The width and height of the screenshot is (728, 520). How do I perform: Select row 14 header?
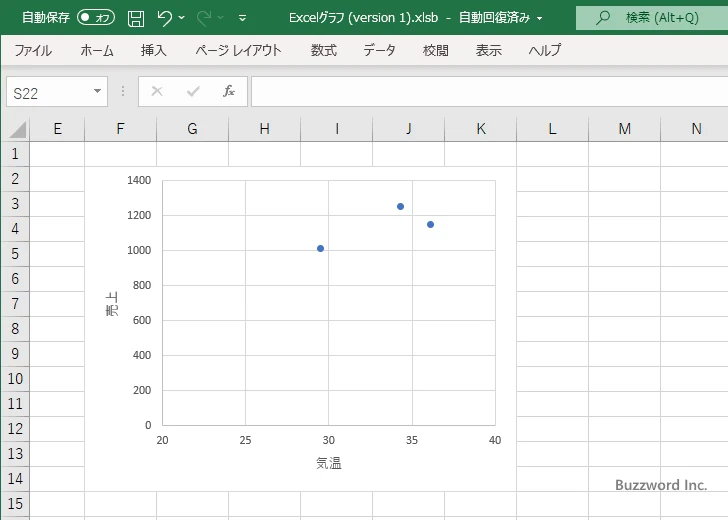pyautogui.click(x=15, y=479)
